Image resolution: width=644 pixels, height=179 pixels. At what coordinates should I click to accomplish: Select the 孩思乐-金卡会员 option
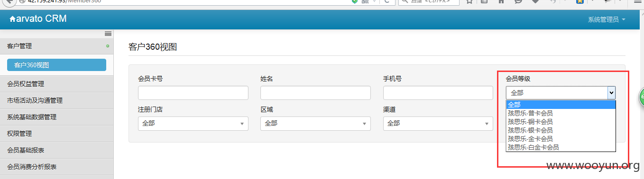pos(561,139)
